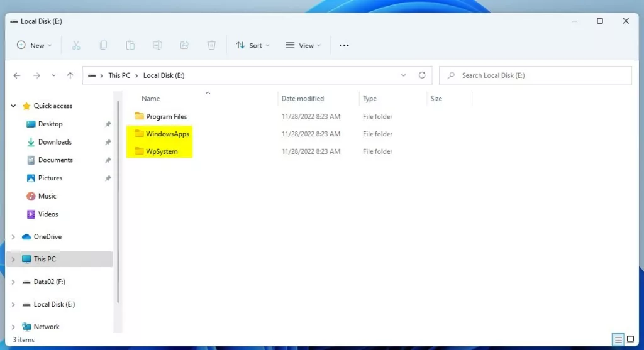The width and height of the screenshot is (644, 350).
Task: Click the navigation pane scrollbar
Action: tap(118, 201)
